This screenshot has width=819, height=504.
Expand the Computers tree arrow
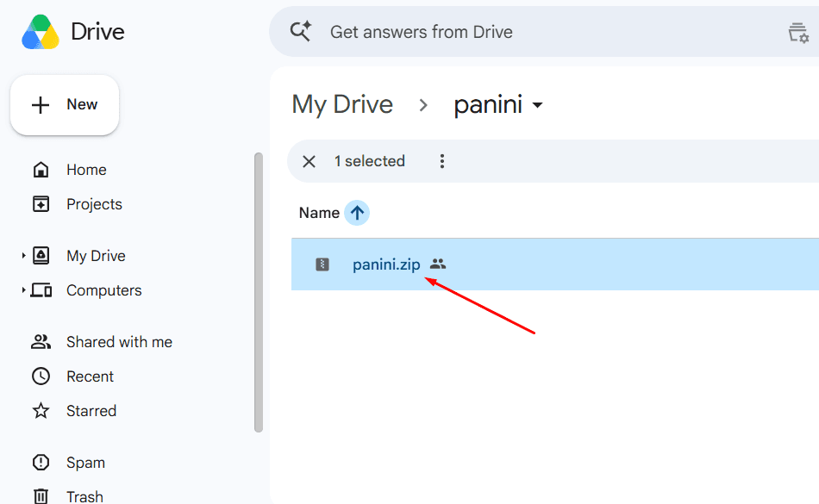tap(23, 290)
